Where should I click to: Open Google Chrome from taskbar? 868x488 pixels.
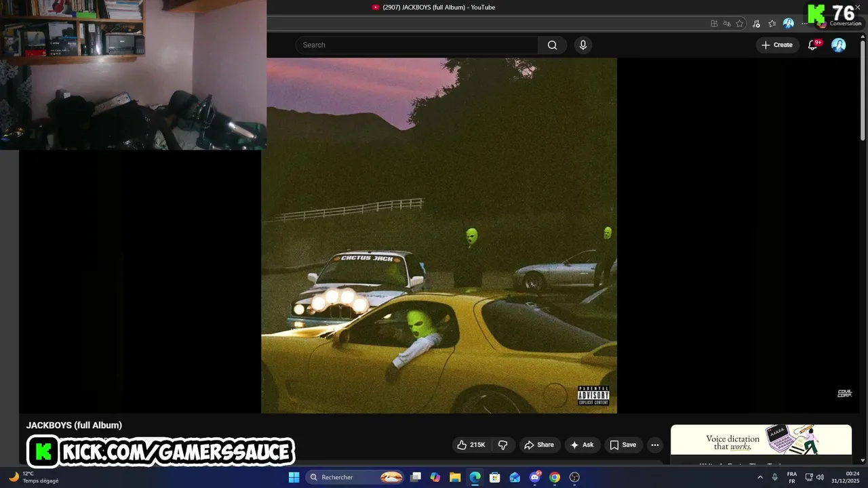pos(555,477)
